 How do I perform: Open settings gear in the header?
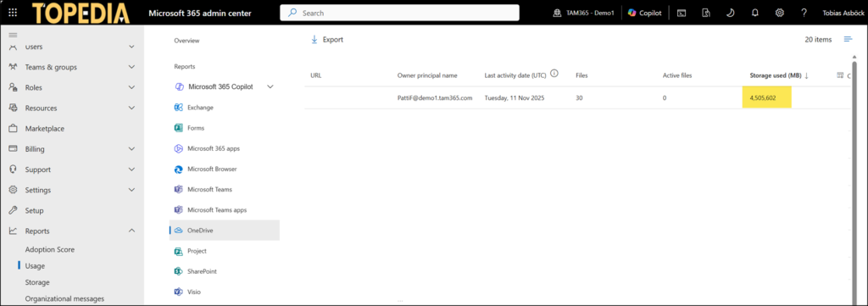tap(780, 13)
